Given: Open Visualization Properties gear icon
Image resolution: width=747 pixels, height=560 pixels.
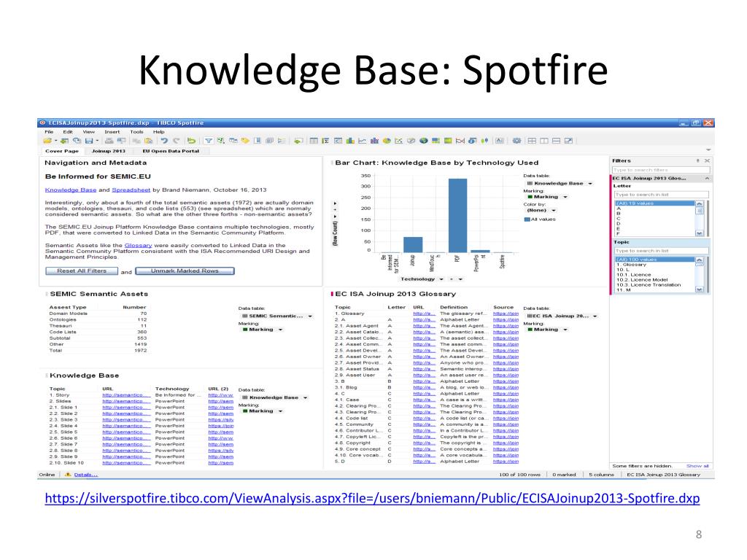Looking at the screenshot, I should coord(516,141).
